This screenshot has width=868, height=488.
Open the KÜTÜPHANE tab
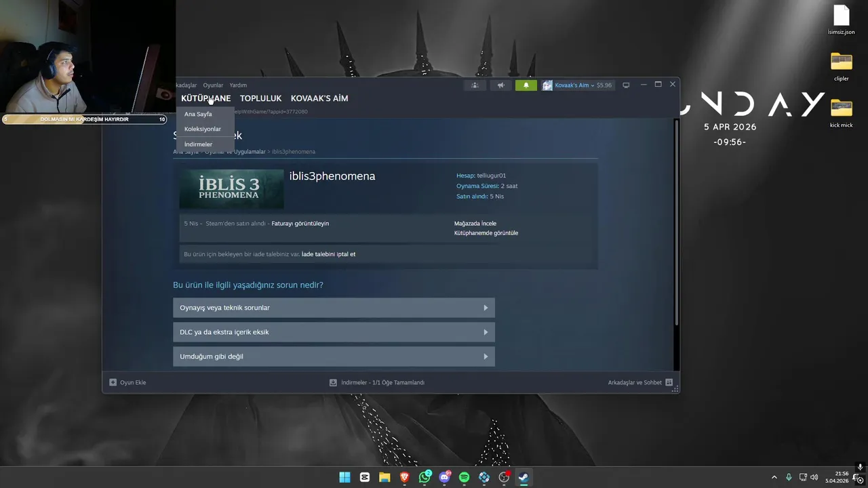click(x=205, y=98)
